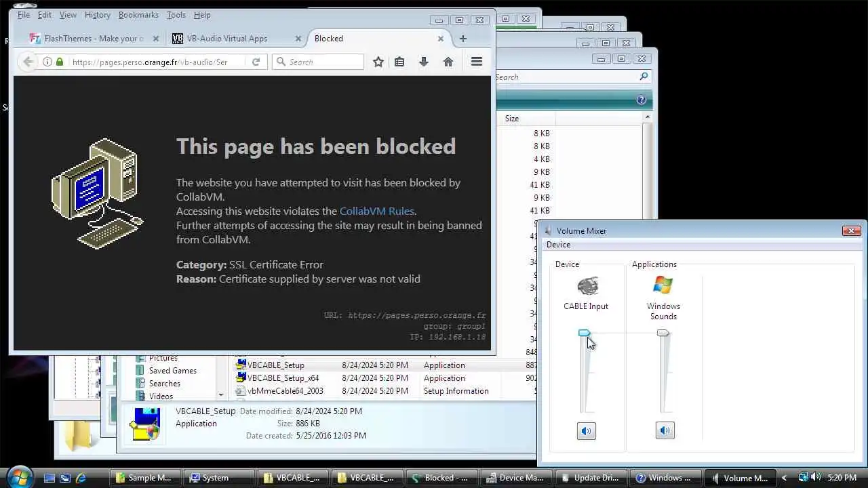Click the Firefox URL address field
Image resolution: width=868 pixels, height=488 pixels.
(150, 62)
